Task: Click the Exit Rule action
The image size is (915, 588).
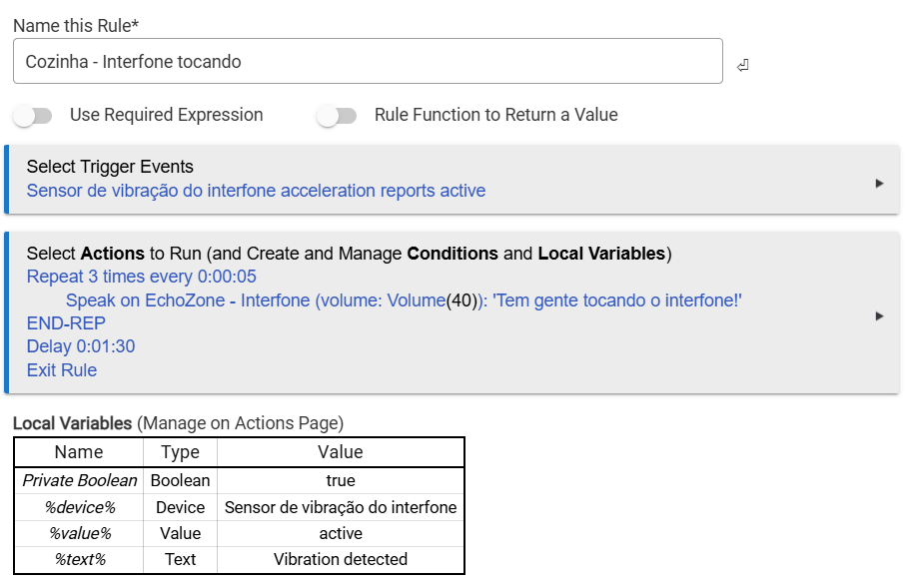Action: (62, 370)
